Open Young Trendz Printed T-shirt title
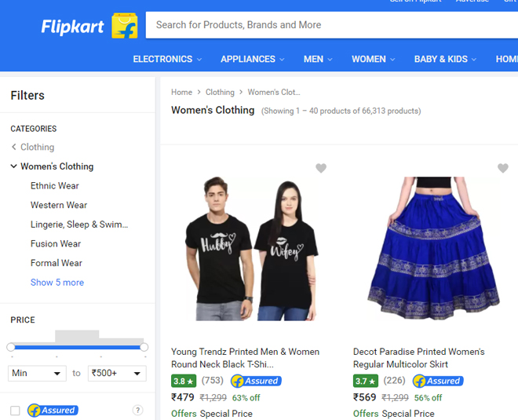The image size is (518, 420). [x=245, y=358]
